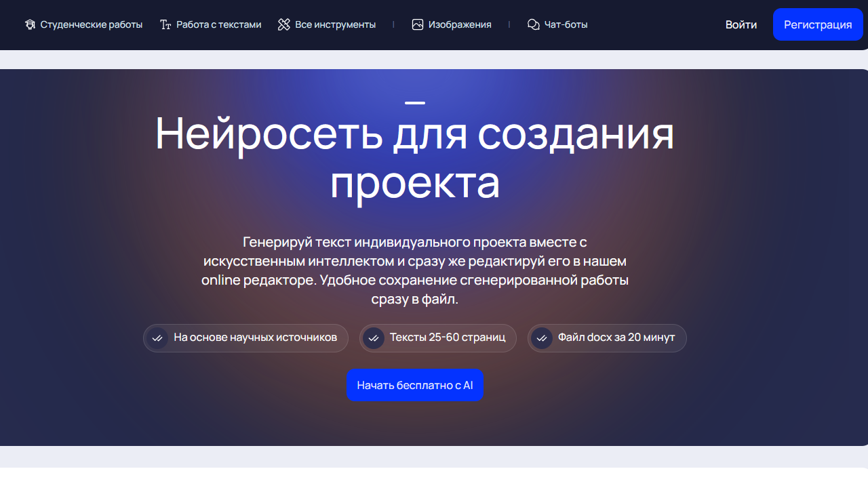The height and width of the screenshot is (488, 868).
Task: Click the checkmark icon in научных источников badge
Action: coord(159,338)
